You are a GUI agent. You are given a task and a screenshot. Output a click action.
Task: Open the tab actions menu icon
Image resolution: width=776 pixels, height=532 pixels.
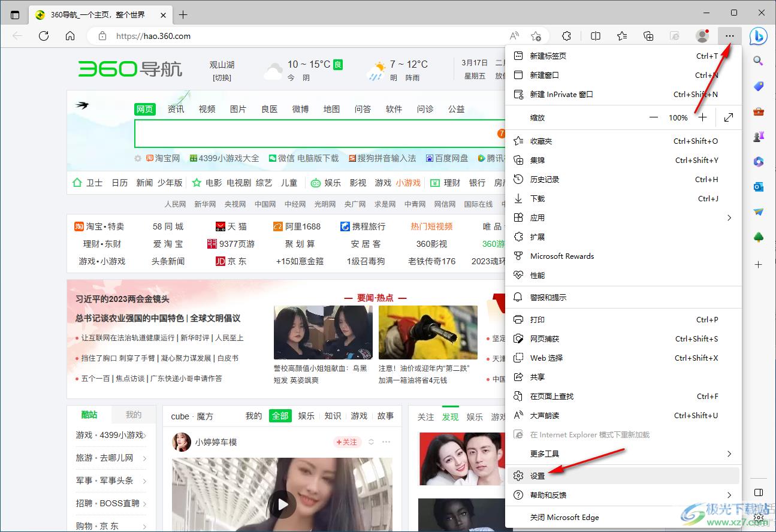point(15,14)
